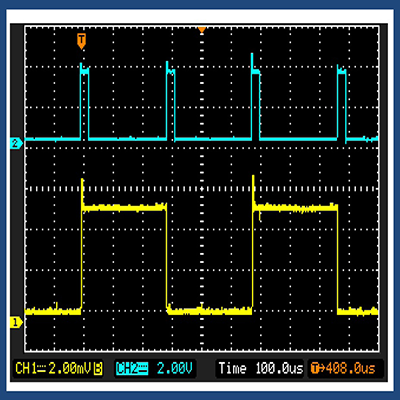Click the orange trigger position arrow at top
This screenshot has height=400, width=400.
[x=202, y=30]
